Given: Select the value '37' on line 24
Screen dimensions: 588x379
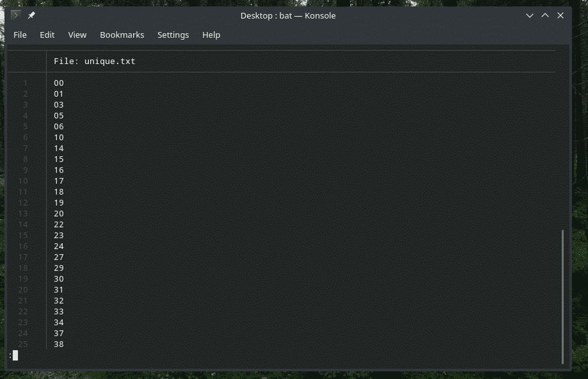Looking at the screenshot, I should pyautogui.click(x=59, y=333).
